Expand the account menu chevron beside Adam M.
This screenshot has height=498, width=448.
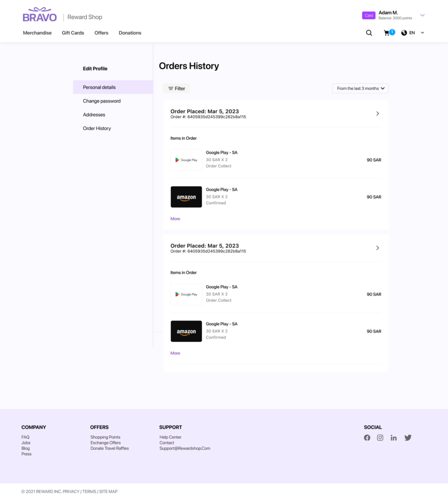click(x=422, y=16)
